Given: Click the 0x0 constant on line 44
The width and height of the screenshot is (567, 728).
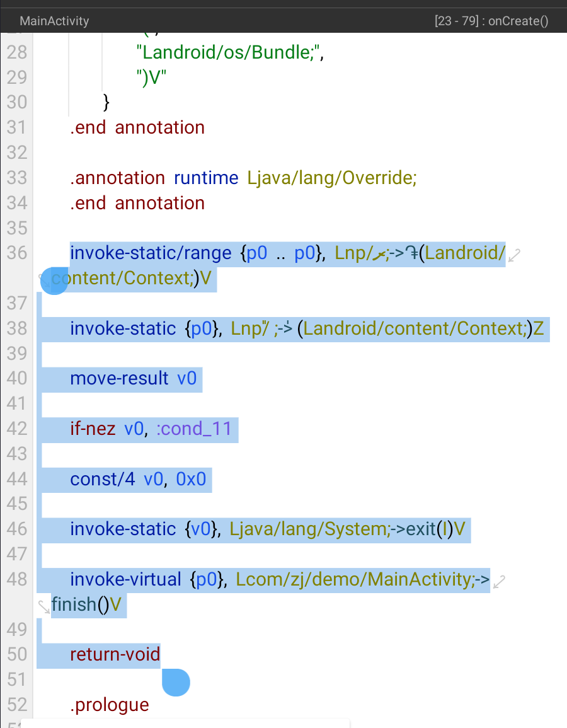Looking at the screenshot, I should pos(191,479).
